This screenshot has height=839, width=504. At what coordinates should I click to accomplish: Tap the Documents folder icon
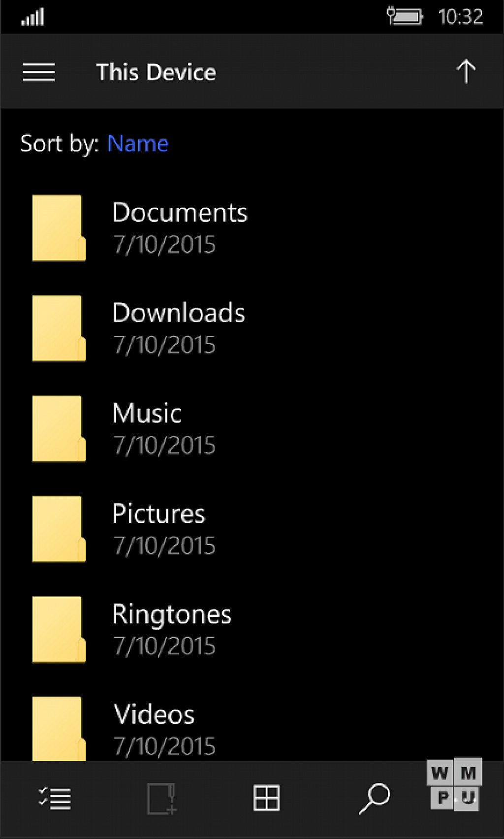point(59,228)
